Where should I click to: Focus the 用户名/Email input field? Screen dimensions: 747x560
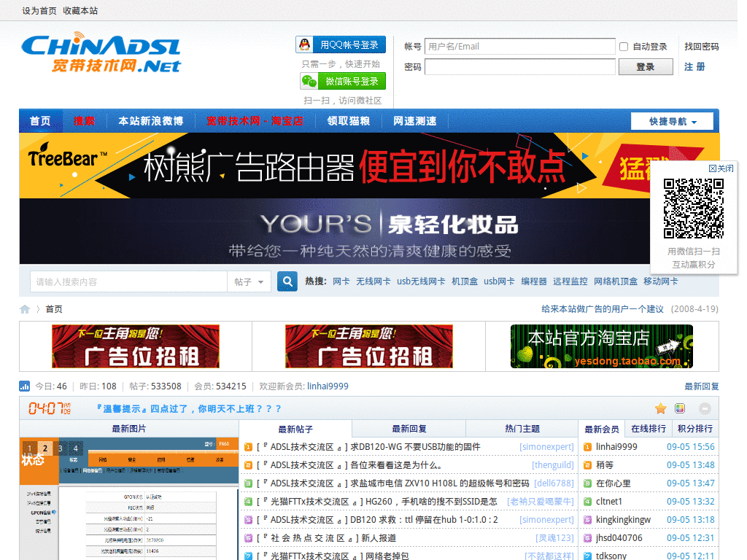[519, 46]
